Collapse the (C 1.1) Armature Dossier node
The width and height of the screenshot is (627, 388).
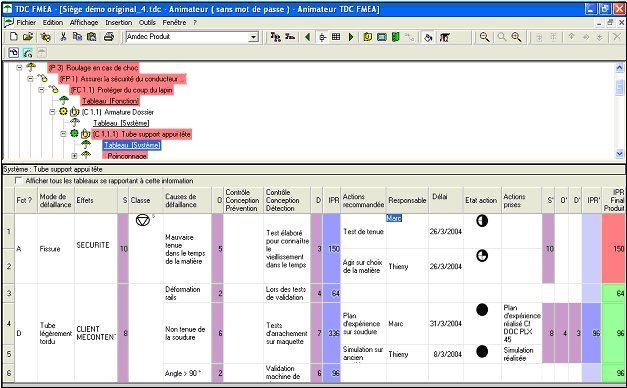click(x=52, y=112)
